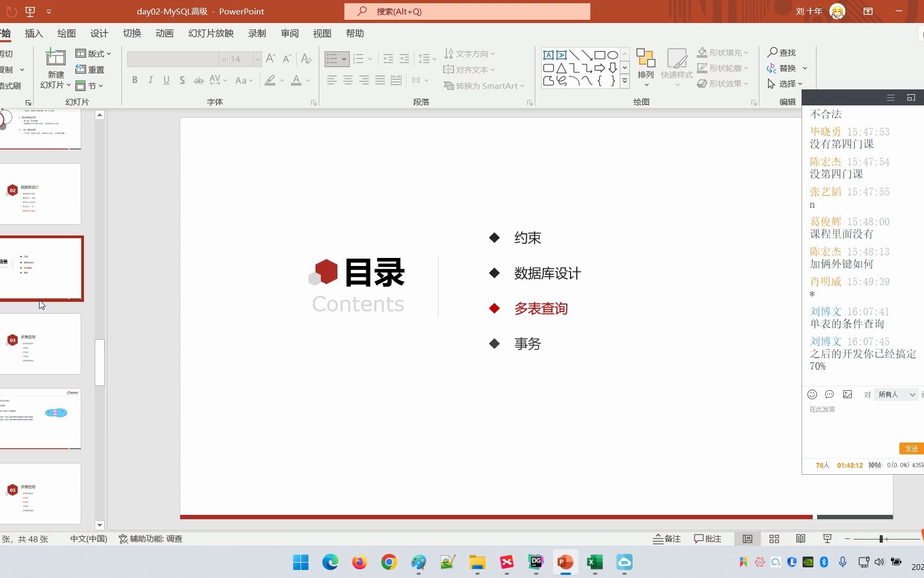
Task: Open text direction menu
Action: (x=469, y=54)
